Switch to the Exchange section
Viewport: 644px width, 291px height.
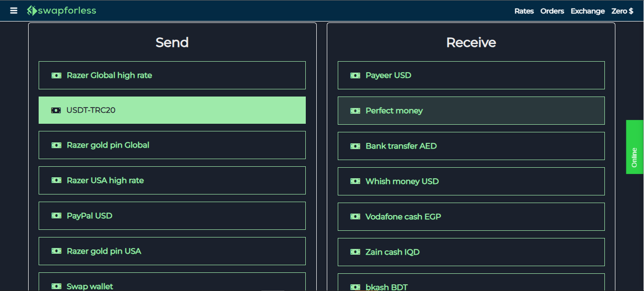click(587, 11)
